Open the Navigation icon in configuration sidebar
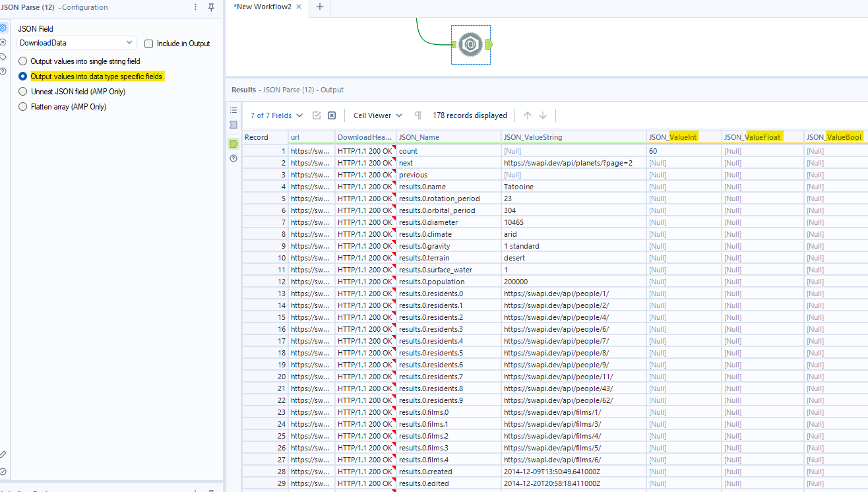The image size is (868, 492). coord(3,42)
